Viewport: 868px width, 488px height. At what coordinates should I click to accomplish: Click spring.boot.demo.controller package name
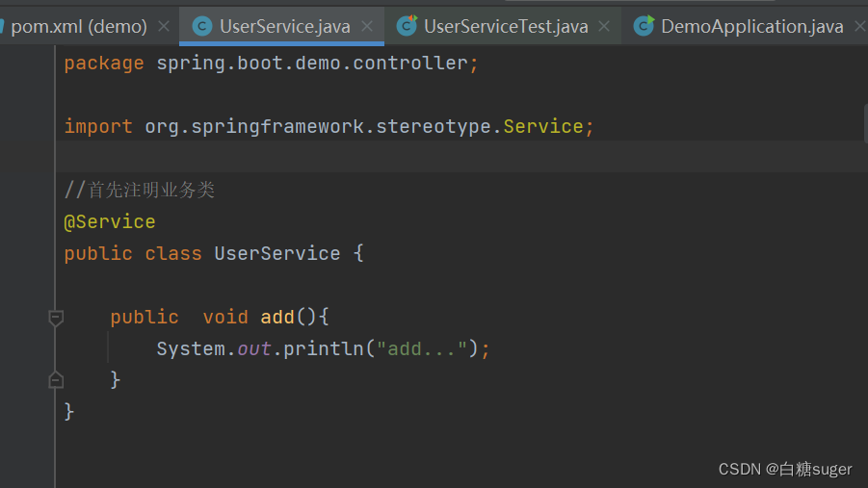pos(312,64)
